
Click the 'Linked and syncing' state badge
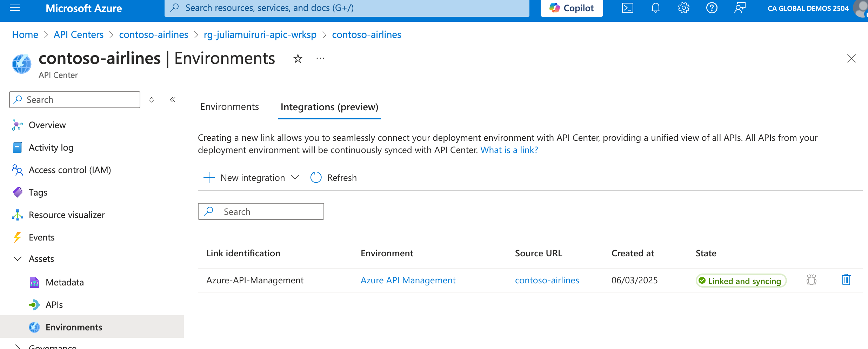pyautogui.click(x=741, y=281)
